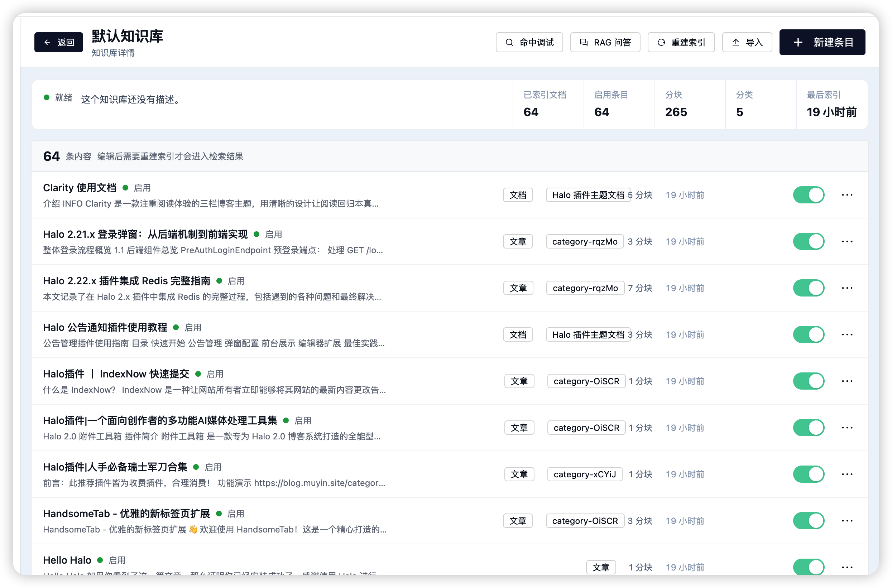This screenshot has height=588, width=892.
Task: Open the Halo 2.21.x 登录弹窗 entry title
Action: (x=145, y=234)
